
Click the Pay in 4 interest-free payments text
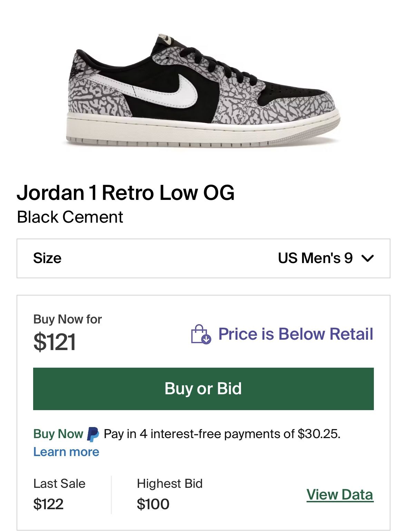[222, 434]
